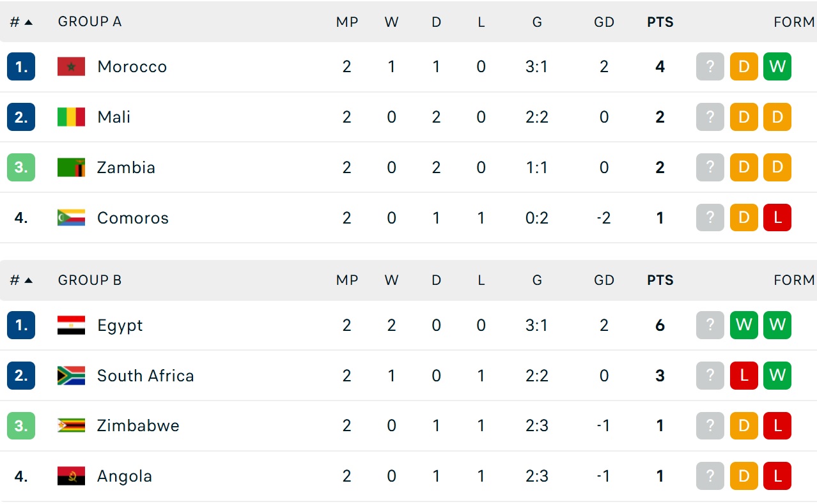Click Egypt's upcoming match question badge
Screen dimensions: 817x504
[710, 325]
